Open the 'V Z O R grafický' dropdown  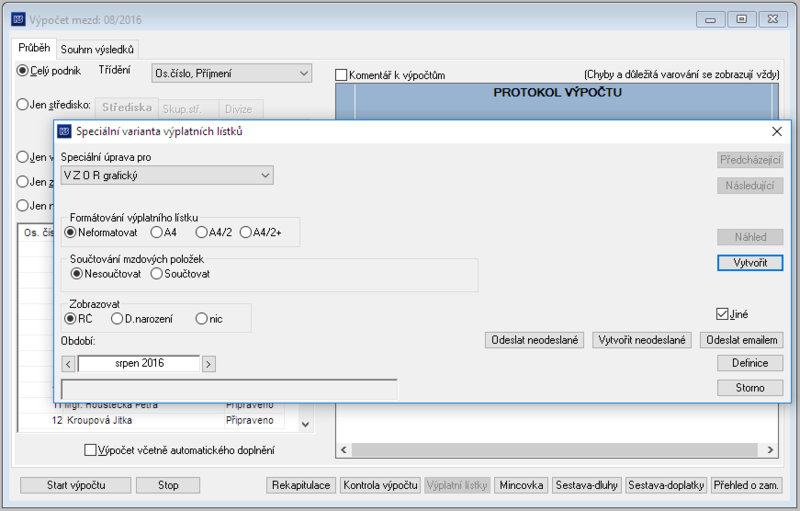tap(167, 175)
